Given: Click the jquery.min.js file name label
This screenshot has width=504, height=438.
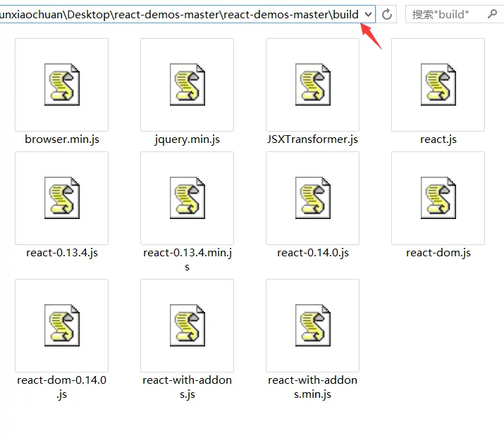Looking at the screenshot, I should coord(187,139).
